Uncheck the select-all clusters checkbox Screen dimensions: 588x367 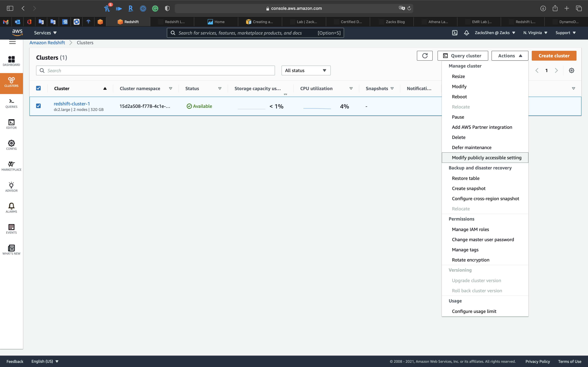(38, 88)
